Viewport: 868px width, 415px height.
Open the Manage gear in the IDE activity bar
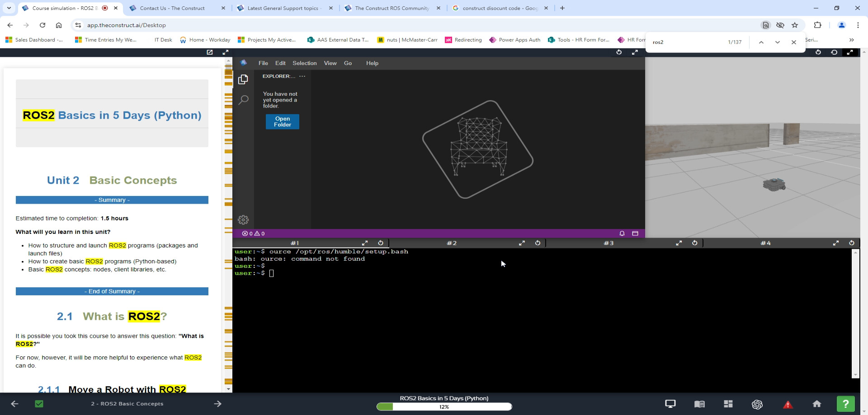[243, 220]
